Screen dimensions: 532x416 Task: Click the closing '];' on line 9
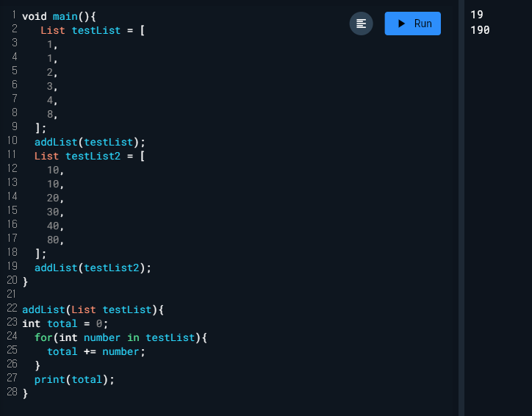pos(40,129)
